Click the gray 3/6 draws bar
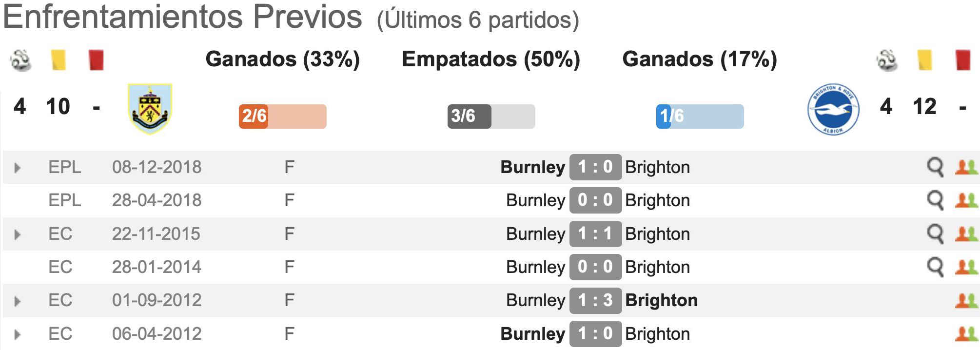The height and width of the screenshot is (350, 980). 491,117
